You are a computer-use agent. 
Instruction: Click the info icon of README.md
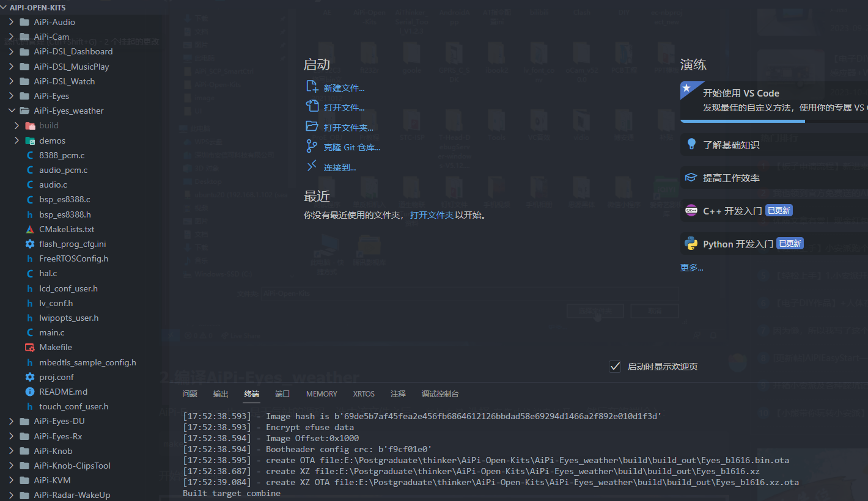tap(30, 392)
